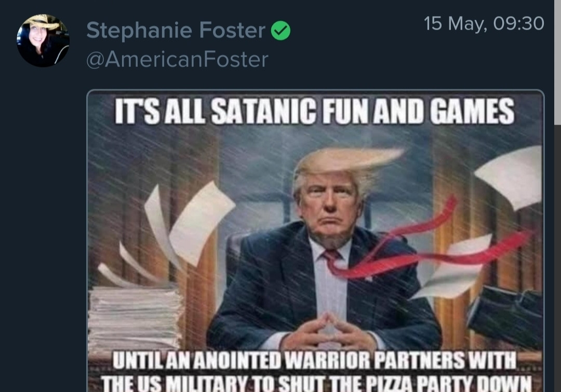Open the 15 May, 09:30 timestamp
The image size is (561, 392).
(484, 23)
